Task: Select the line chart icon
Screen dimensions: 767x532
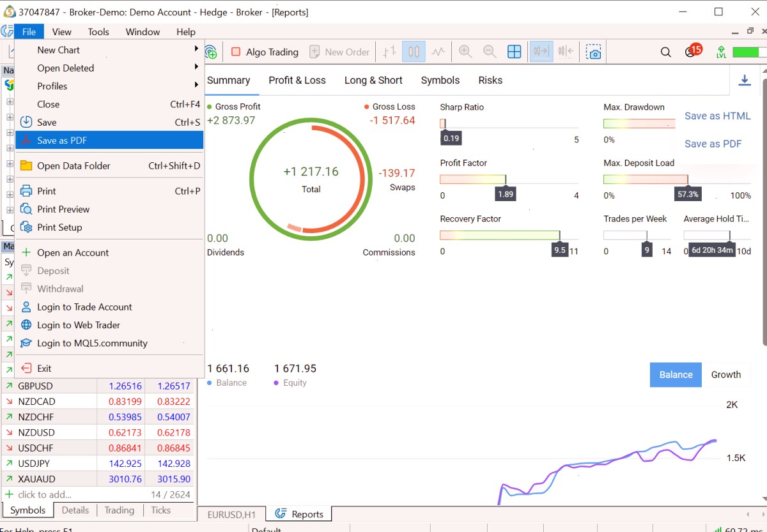Action: 438,52
